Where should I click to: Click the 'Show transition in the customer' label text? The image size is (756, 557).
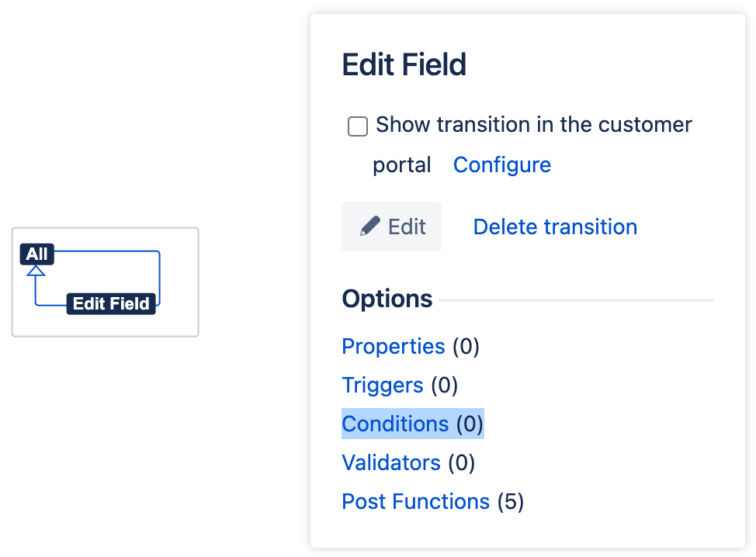click(534, 125)
